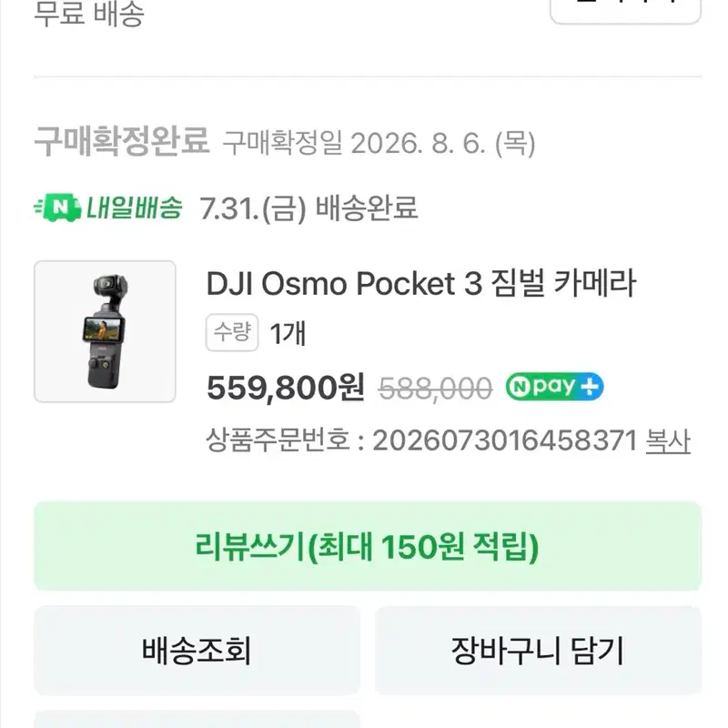Tap the 수량 quantity badge
Viewport: 728px width, 728px height.
[x=232, y=332]
